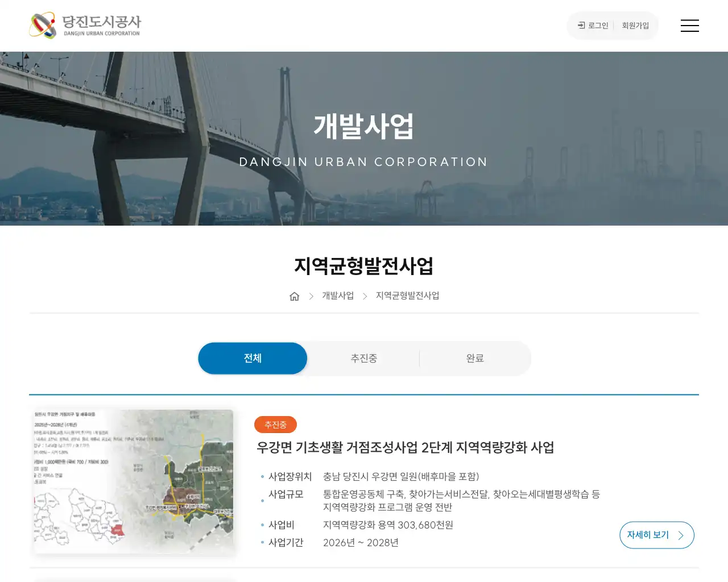This screenshot has width=728, height=582.
Task: Click the 지역균형발전사업 breadcrumb item
Action: (x=407, y=296)
